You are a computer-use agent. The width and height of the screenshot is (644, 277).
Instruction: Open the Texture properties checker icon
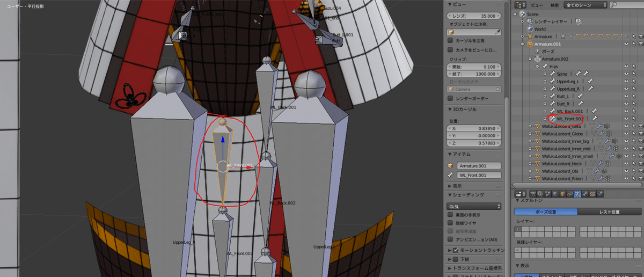(x=592, y=194)
